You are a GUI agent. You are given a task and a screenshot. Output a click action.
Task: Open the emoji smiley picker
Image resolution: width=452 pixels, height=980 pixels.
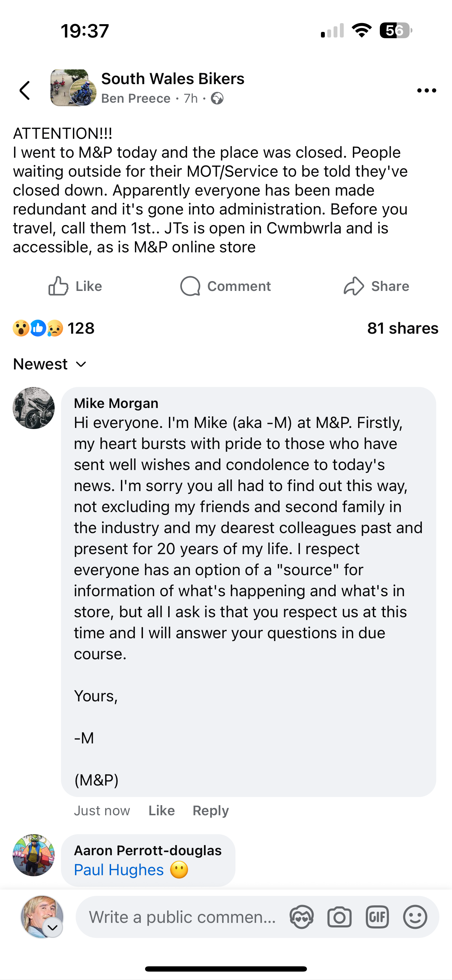pos(415,917)
